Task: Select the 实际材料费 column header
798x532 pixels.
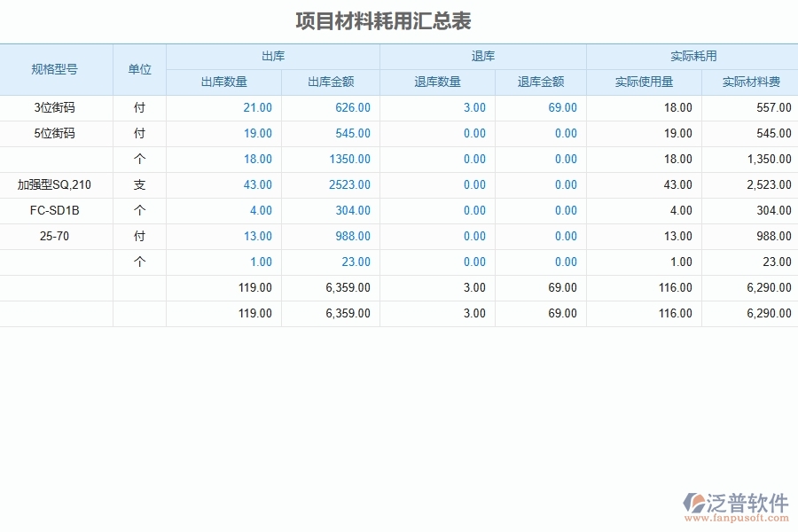Action: point(749,82)
